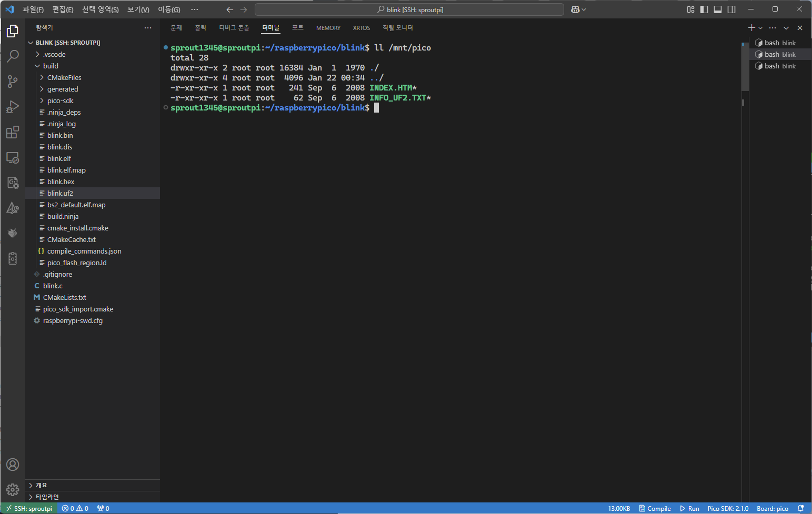Click Pico SDK: 2.1.0 status entry
Screen dimensions: 812x514
point(728,508)
